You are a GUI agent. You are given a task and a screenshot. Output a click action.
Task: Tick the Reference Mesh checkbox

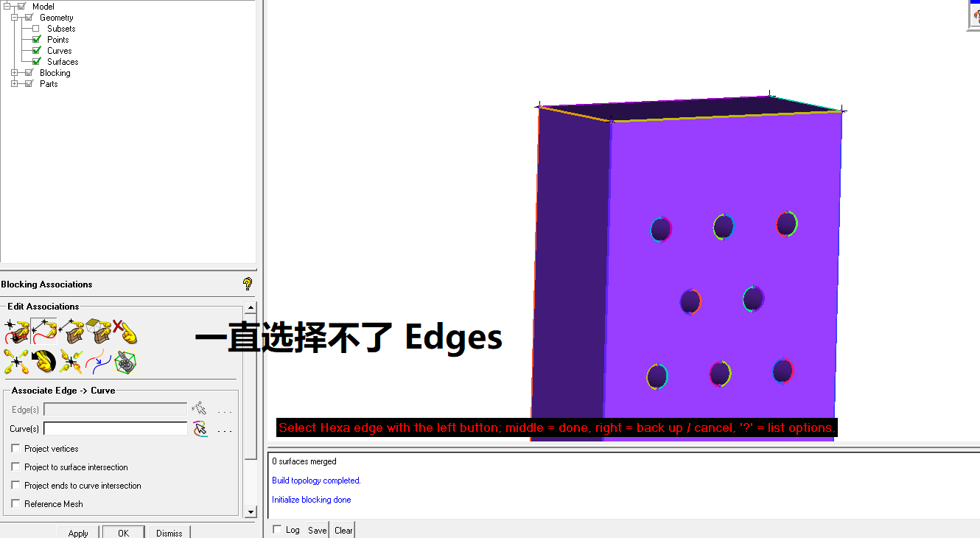pyautogui.click(x=16, y=504)
